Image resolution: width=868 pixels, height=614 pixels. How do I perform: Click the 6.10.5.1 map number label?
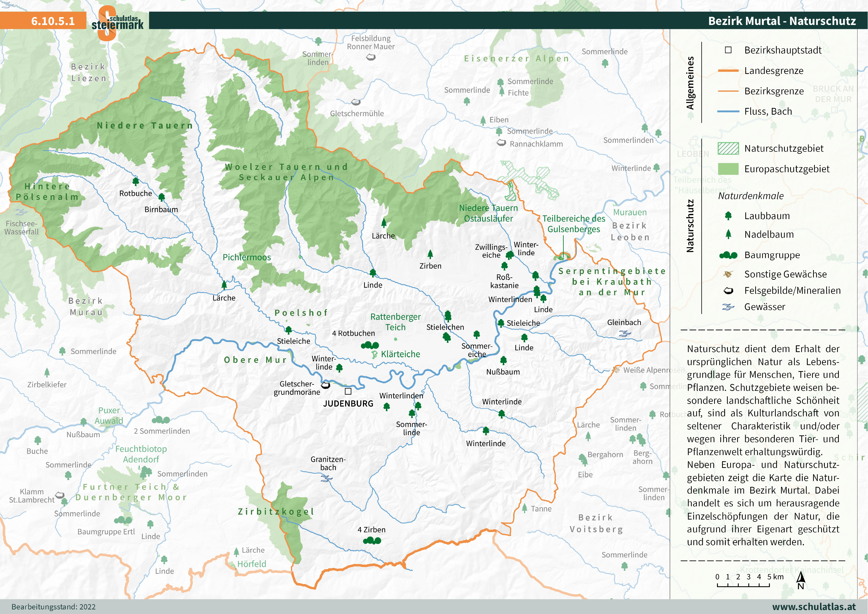(x=53, y=21)
